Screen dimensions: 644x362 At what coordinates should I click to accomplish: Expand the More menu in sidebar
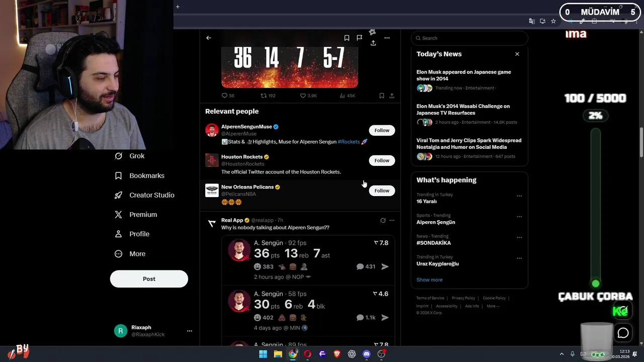tap(130, 254)
